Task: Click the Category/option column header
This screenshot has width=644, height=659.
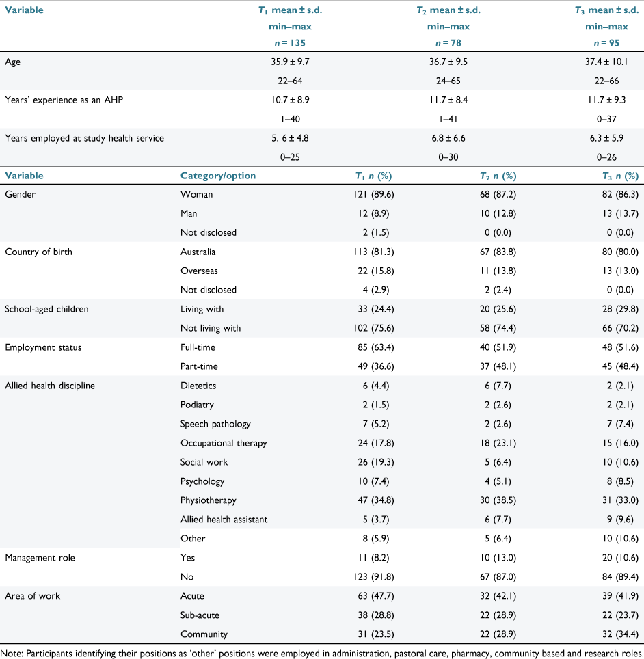Action: pyautogui.click(x=218, y=176)
